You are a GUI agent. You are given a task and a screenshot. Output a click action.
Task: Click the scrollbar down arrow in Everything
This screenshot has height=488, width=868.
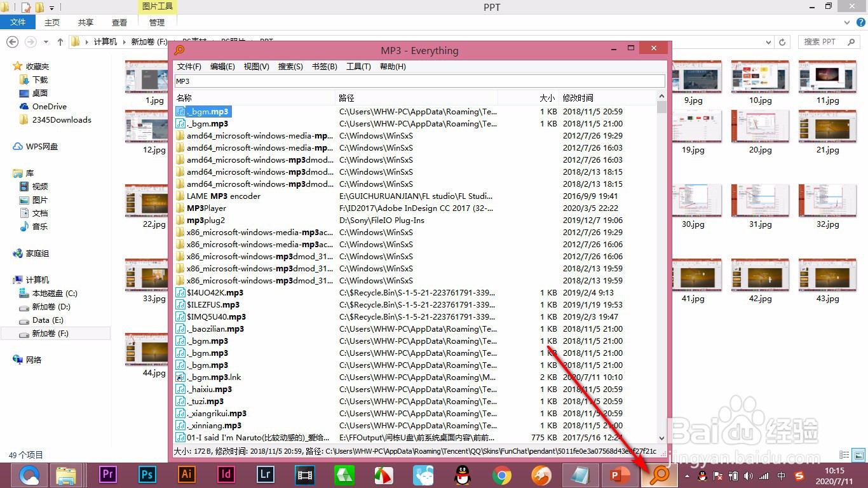(661, 438)
